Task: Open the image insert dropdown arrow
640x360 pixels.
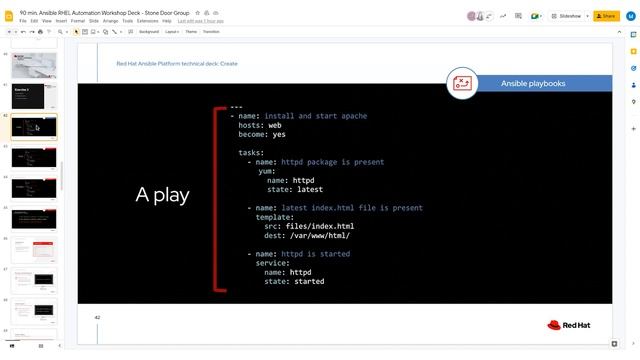Action: point(98,32)
